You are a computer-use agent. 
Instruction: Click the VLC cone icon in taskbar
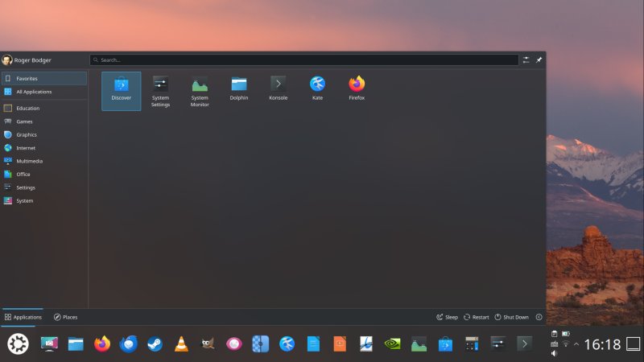click(181, 344)
